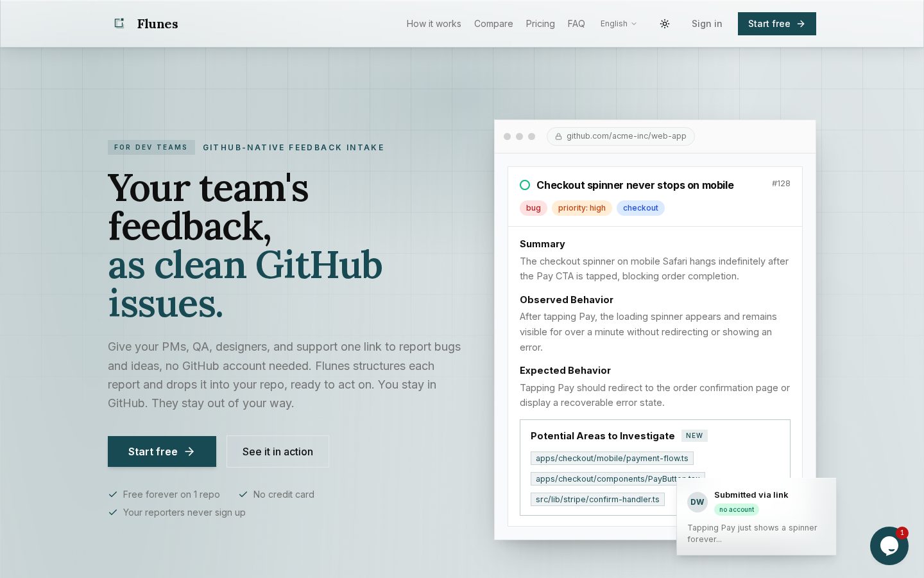Toggle the light/dark theme sun icon
The height and width of the screenshot is (578, 924).
665,24
